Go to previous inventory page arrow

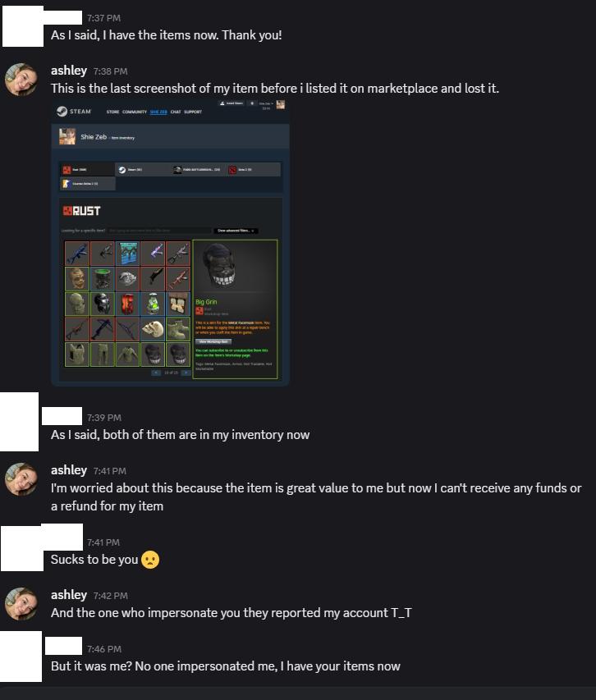coord(156,373)
